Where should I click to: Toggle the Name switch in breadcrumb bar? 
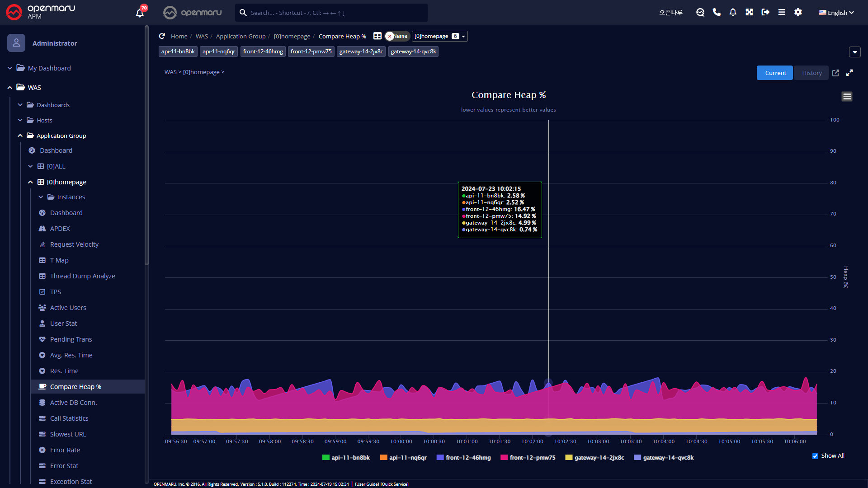pos(397,36)
